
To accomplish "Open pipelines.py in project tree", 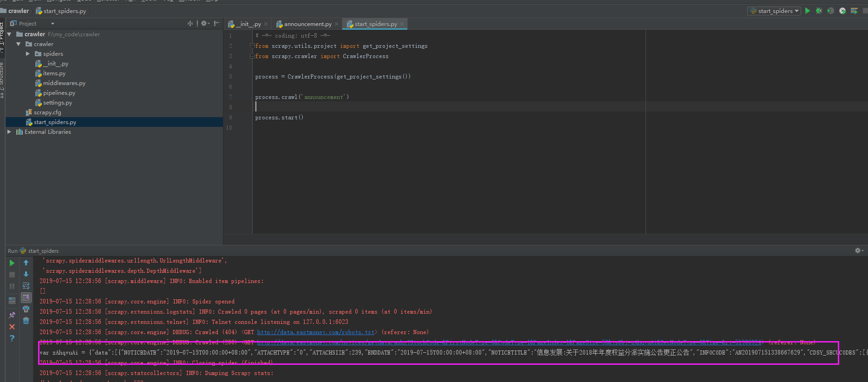I will (55, 93).
